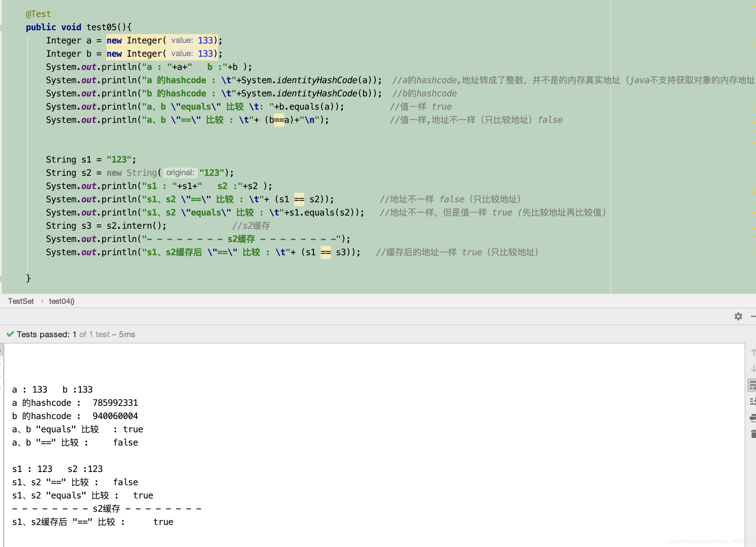Select TestSet in the breadcrumb bar
This screenshot has width=756, height=547.
pyautogui.click(x=21, y=301)
